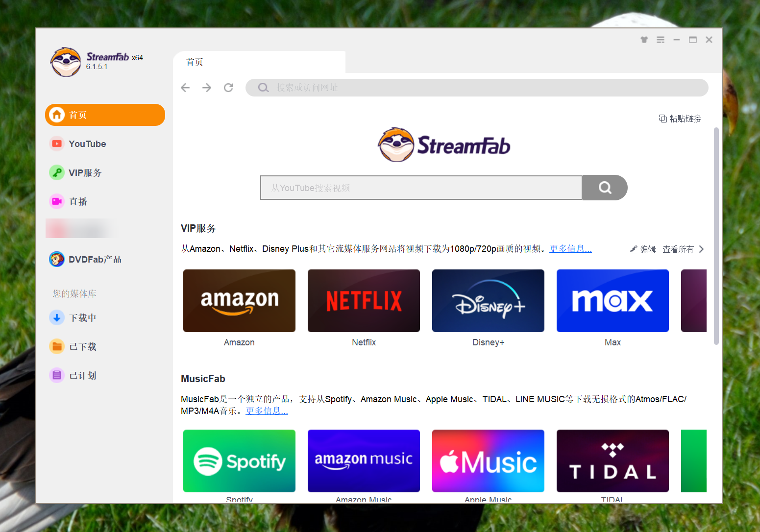This screenshot has width=760, height=532.
Task: Click the pink camera live icon
Action: point(57,201)
